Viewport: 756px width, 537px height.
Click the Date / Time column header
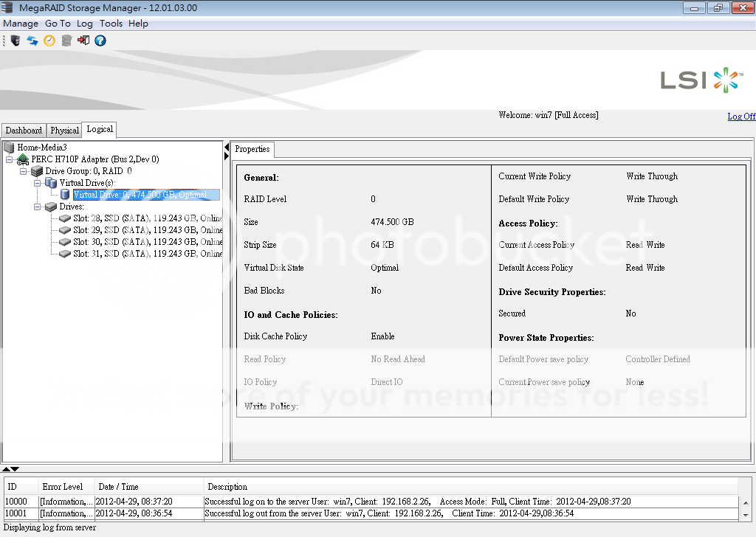click(149, 487)
